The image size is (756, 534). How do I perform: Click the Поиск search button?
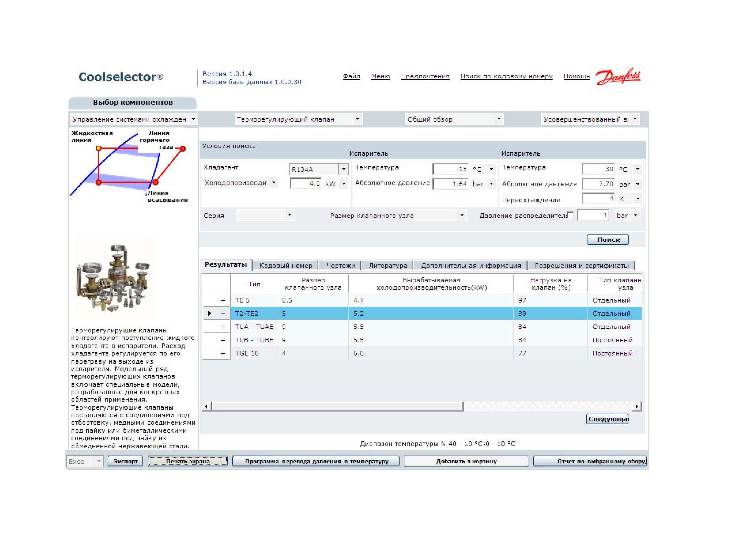608,239
